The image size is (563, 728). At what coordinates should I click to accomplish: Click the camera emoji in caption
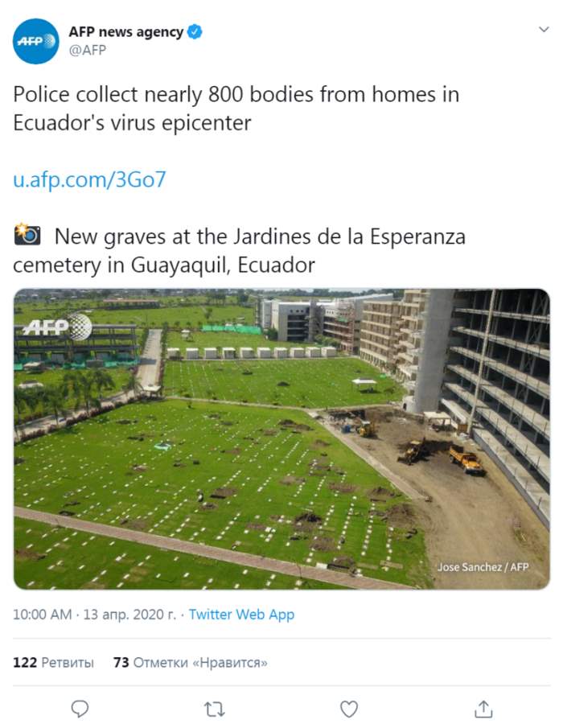(x=27, y=236)
